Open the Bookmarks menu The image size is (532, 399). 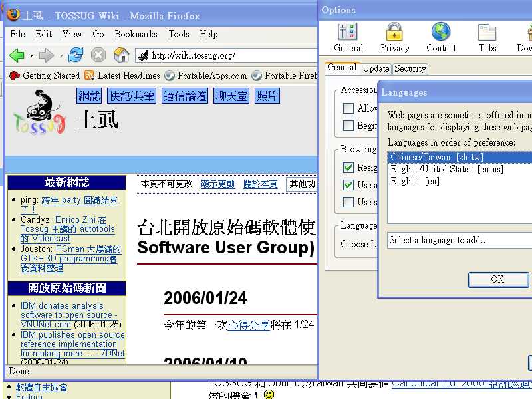point(136,34)
